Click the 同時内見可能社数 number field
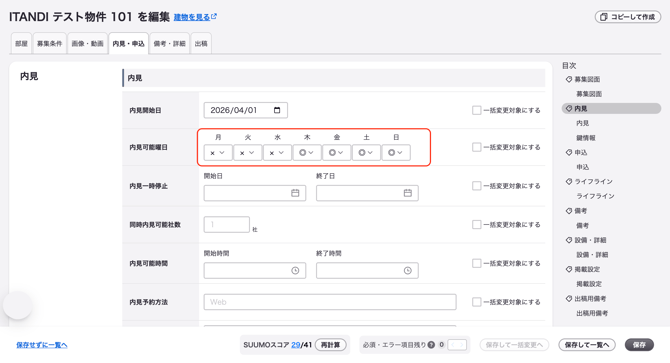This screenshot has width=670, height=363. coord(226,224)
